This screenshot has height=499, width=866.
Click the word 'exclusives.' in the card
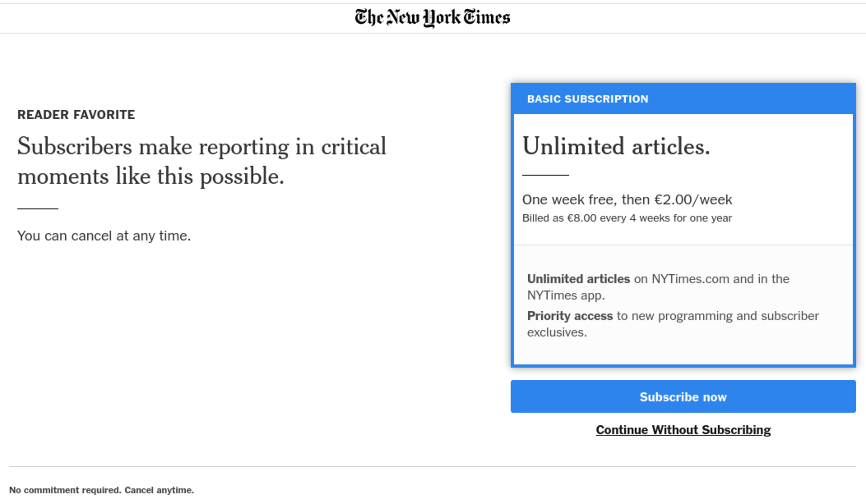[557, 332]
